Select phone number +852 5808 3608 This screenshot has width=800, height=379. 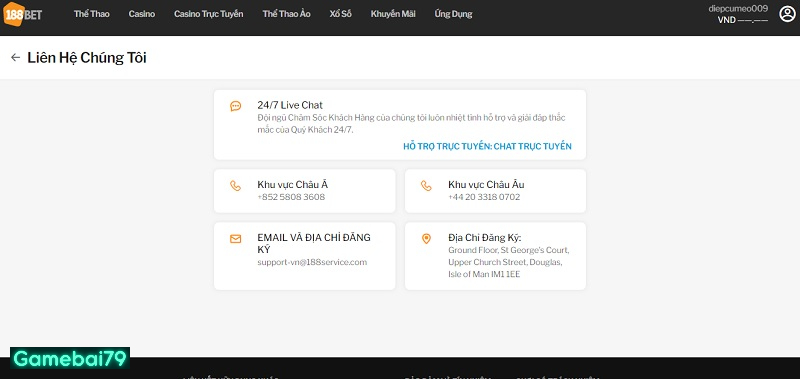291,197
